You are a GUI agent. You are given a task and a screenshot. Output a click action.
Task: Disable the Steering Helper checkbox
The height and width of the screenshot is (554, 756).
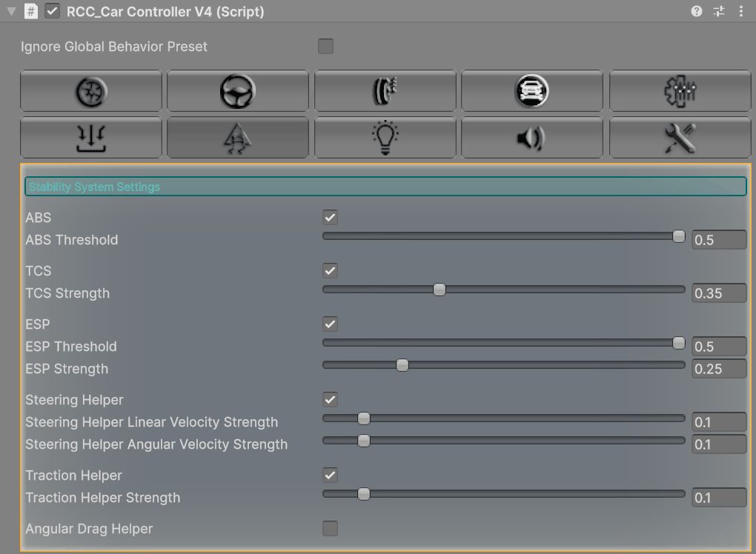pyautogui.click(x=330, y=399)
